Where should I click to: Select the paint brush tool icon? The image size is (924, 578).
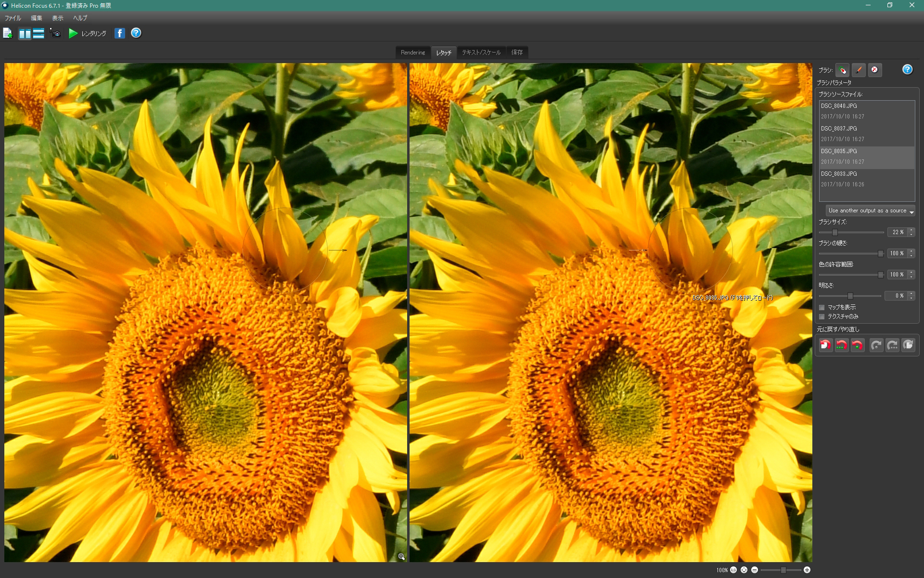[x=859, y=70]
